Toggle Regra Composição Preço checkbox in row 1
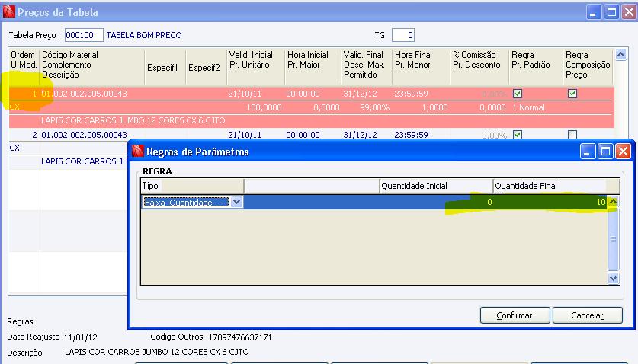Screen dimensions: 638x364 (572, 94)
